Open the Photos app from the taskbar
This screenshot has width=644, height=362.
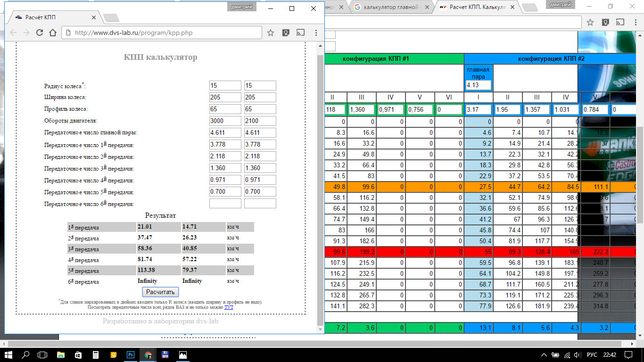point(183,355)
